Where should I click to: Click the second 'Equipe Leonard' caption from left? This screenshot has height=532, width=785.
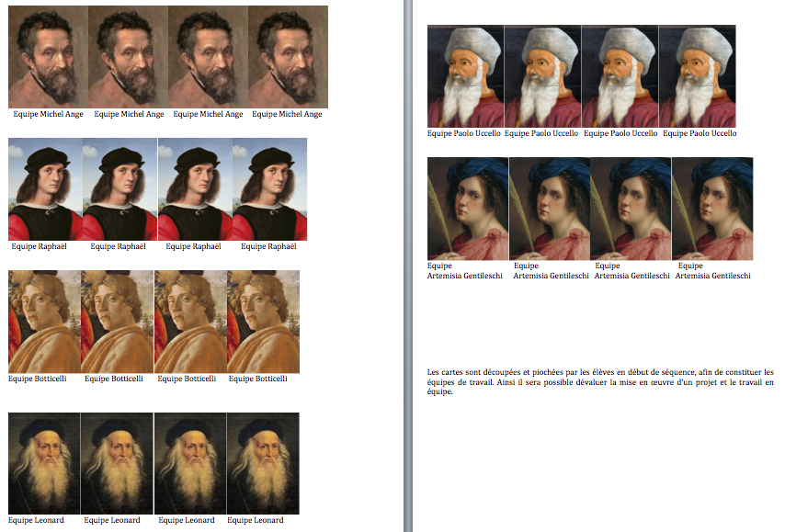tap(112, 520)
